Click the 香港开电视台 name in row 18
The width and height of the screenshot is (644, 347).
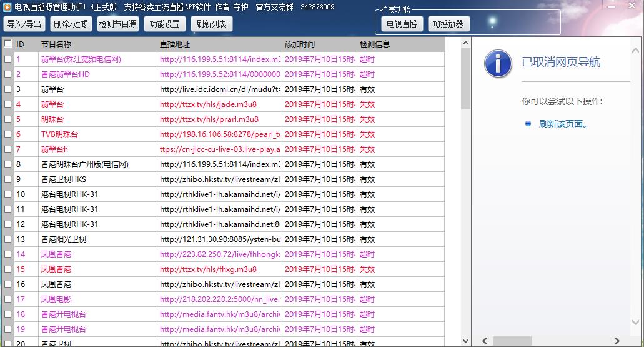(64, 314)
